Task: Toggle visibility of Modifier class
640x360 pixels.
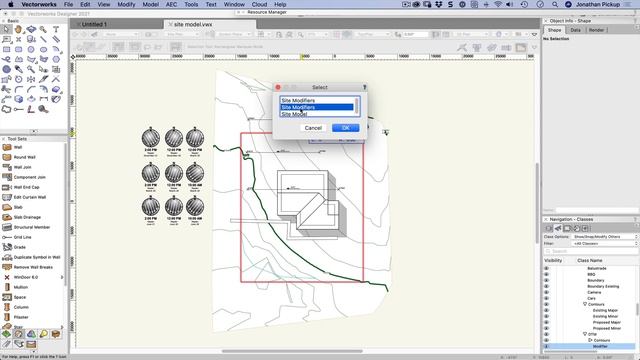Action: pos(547,346)
